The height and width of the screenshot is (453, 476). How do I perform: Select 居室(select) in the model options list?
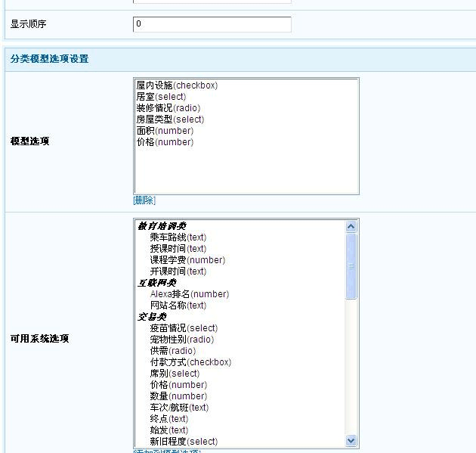[161, 97]
